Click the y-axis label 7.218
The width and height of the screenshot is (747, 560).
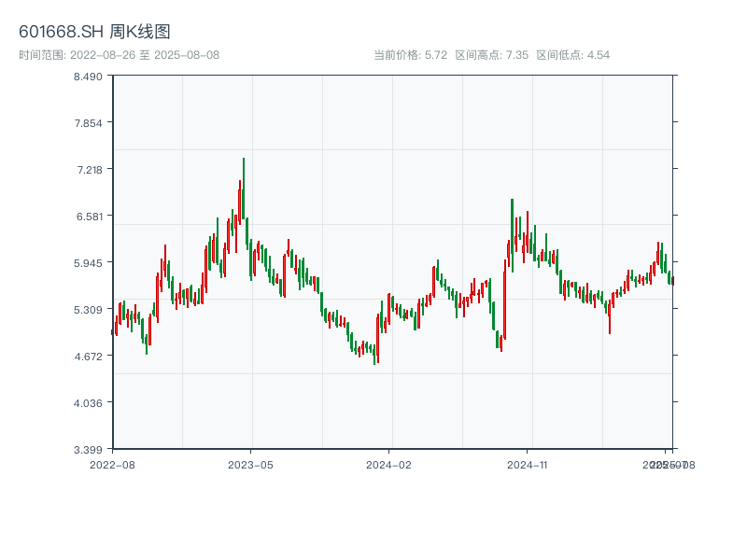[x=90, y=170]
